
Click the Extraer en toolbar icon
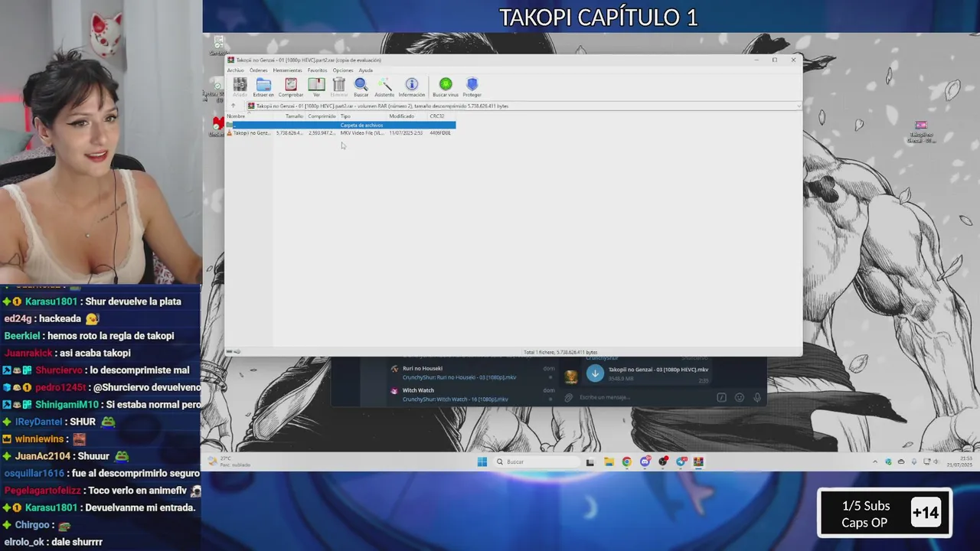point(263,86)
